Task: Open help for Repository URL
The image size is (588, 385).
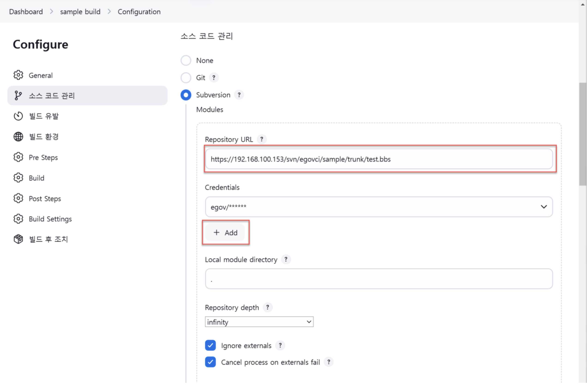Action: (x=262, y=139)
